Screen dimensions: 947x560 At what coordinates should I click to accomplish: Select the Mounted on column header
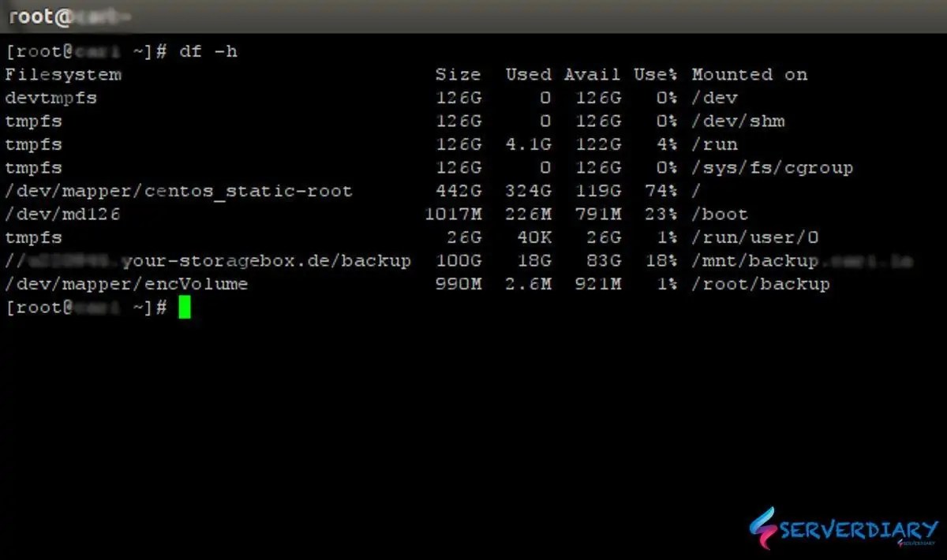[x=749, y=74]
